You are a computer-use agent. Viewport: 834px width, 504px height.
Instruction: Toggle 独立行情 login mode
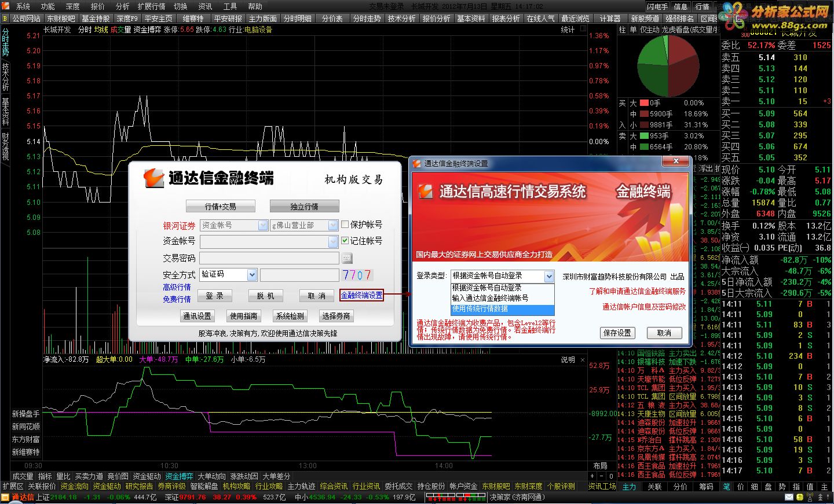coord(304,207)
